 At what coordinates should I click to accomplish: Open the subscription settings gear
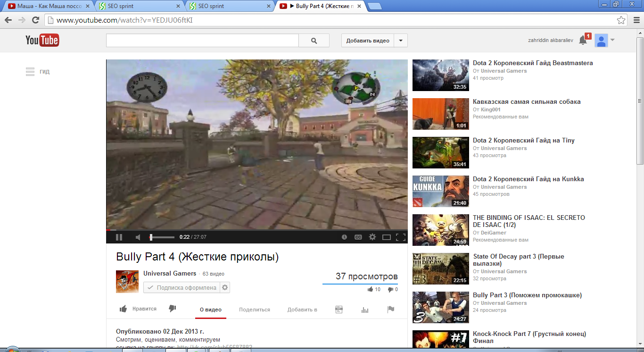[x=225, y=287]
